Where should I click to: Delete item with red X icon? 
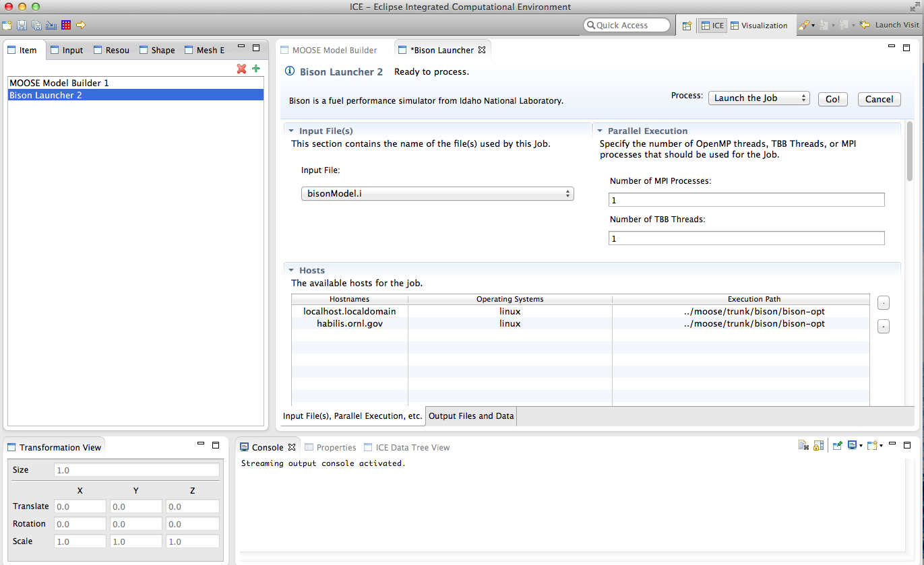coord(241,69)
